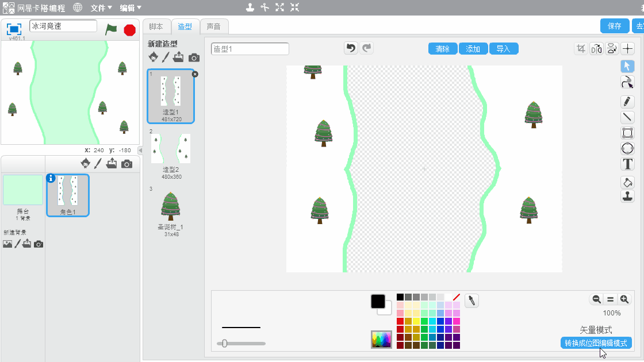New sprite from camera icon

coord(127,164)
